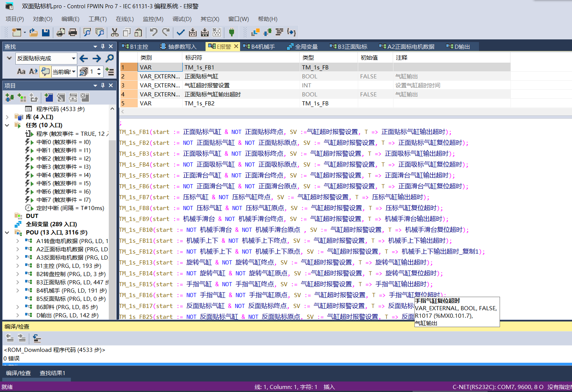Select 中断3 (触发事件 = I3) task item

pyautogui.click(x=63, y=167)
